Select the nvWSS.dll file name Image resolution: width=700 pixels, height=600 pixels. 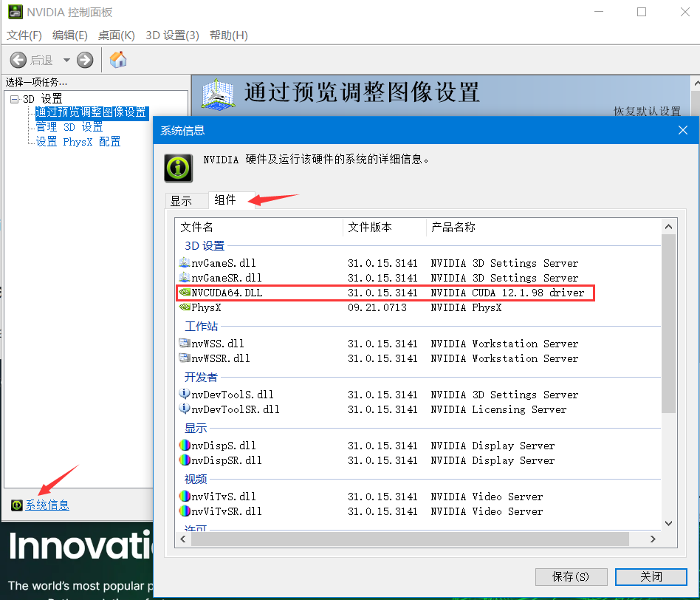click(x=218, y=344)
